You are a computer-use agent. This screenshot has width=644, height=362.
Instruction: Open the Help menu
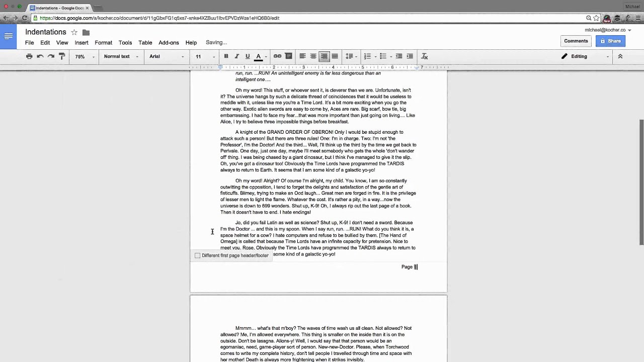click(191, 43)
